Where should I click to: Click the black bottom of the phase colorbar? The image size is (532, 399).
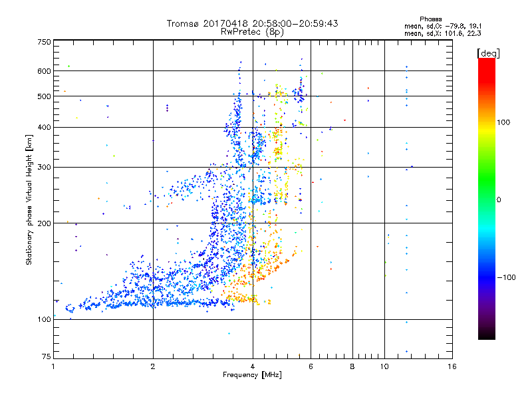point(487,336)
